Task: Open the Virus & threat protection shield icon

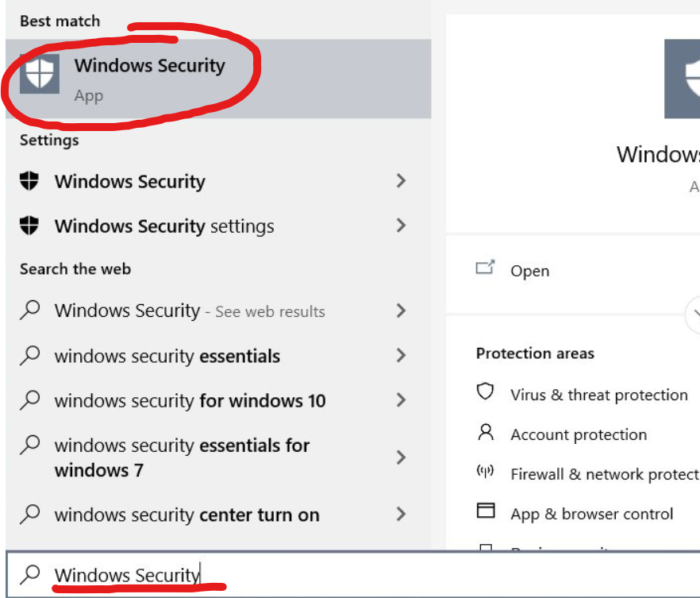Action: 485,394
